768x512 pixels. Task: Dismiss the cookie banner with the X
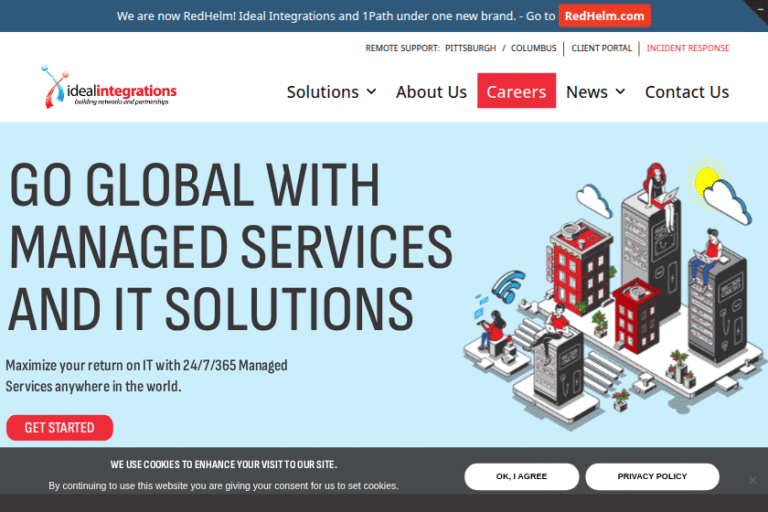(x=753, y=480)
